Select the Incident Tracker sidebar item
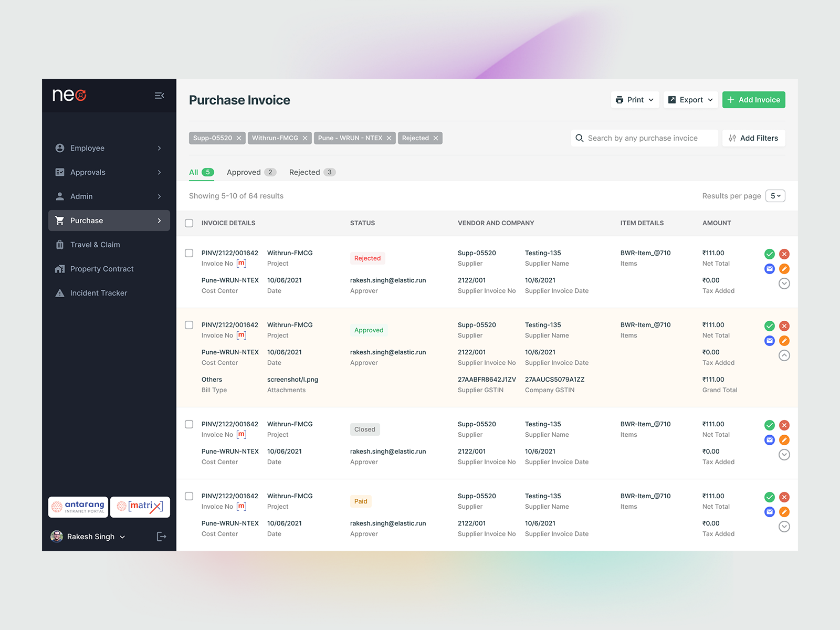This screenshot has width=840, height=630. tap(99, 293)
